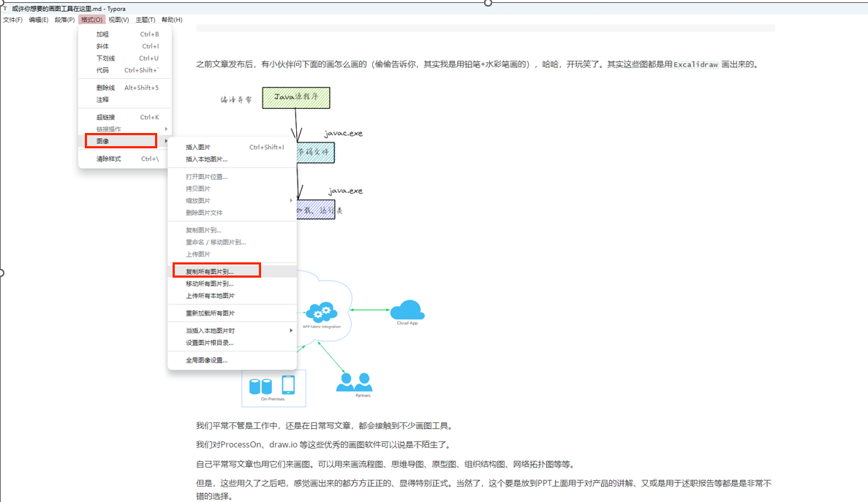The image size is (868, 502).
Task: Click paragraph starting 但是，这些用久了之后吧
Action: 484,490
